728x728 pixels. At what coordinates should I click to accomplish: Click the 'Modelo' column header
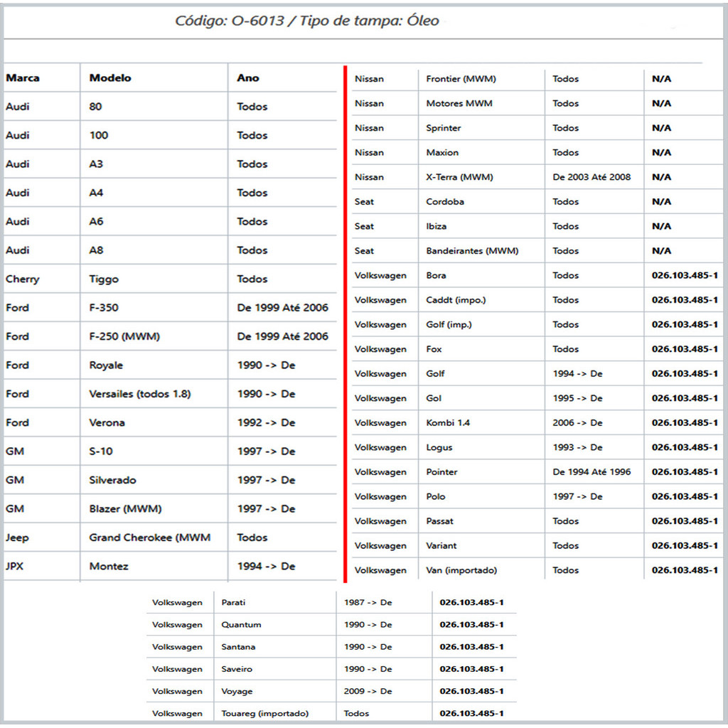110,78
